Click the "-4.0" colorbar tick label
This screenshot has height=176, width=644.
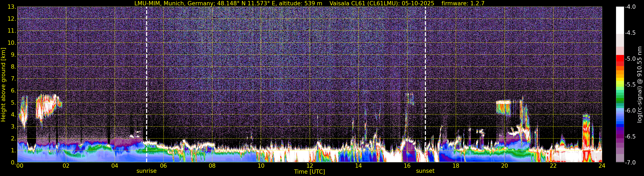pyautogui.click(x=630, y=7)
